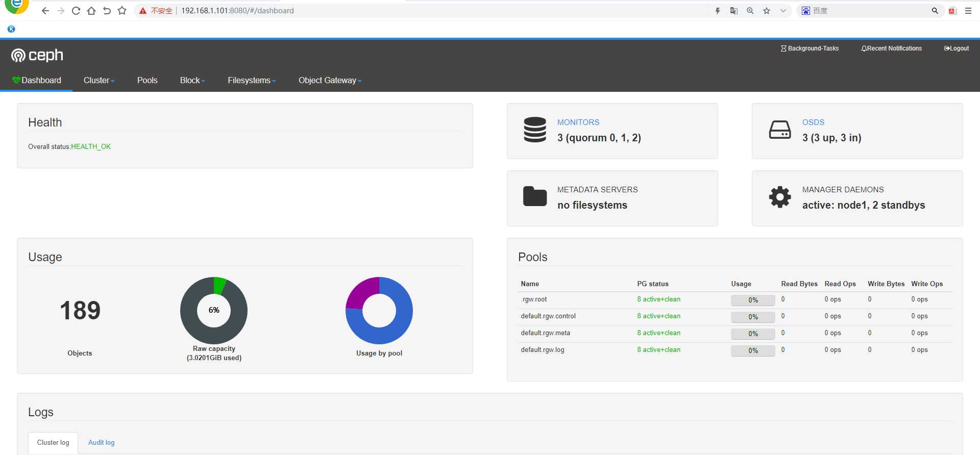Click the default.rgw.control pool name
Screen dimensions: 980x455
(548, 316)
